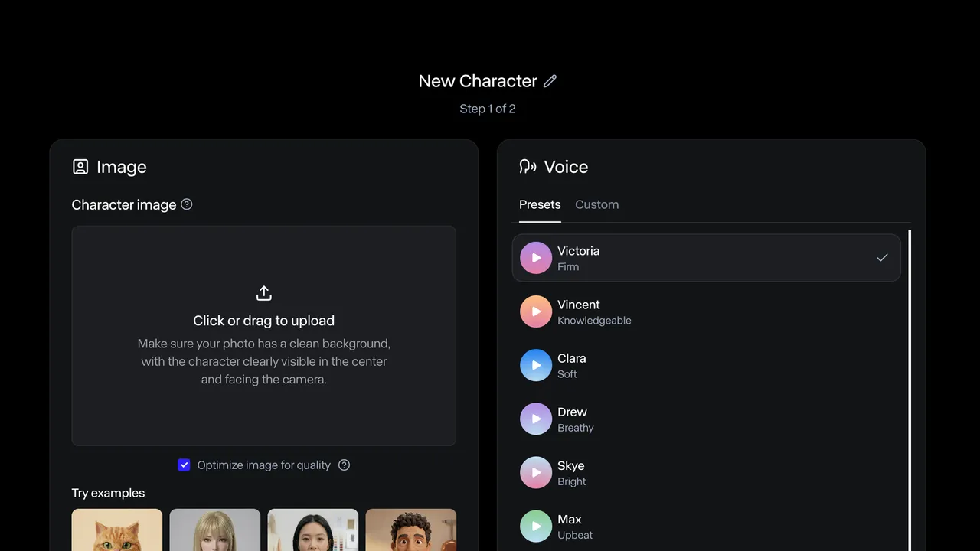
Task: Click the 'Character image' label
Action: pos(124,204)
